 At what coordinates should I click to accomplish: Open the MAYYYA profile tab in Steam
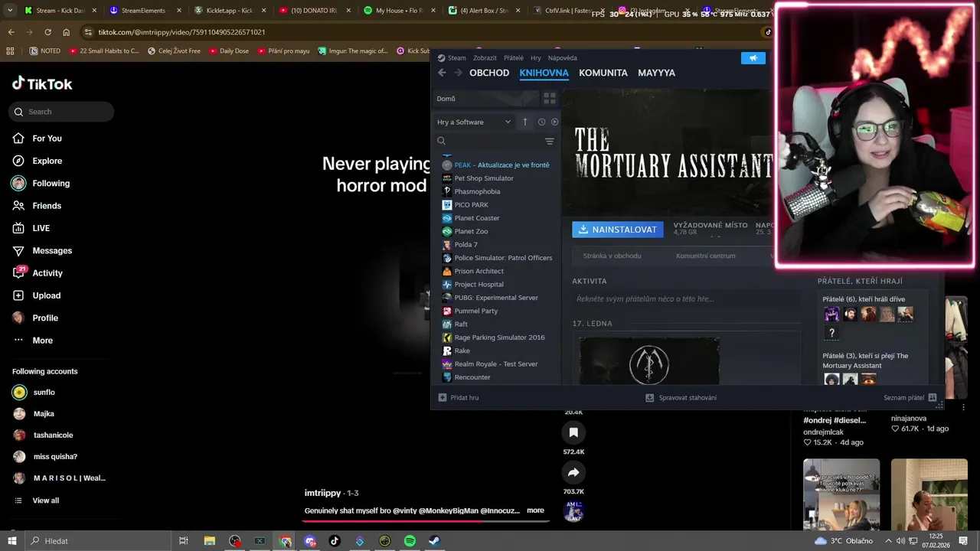tap(656, 73)
